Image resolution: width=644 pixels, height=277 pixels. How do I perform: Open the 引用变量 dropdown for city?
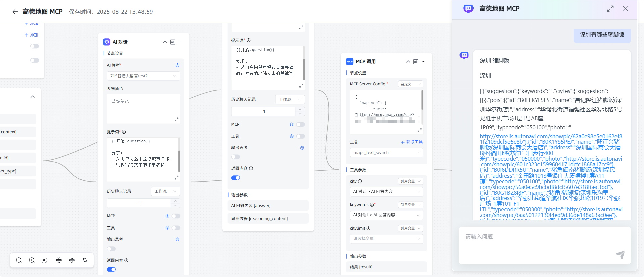[411, 181]
